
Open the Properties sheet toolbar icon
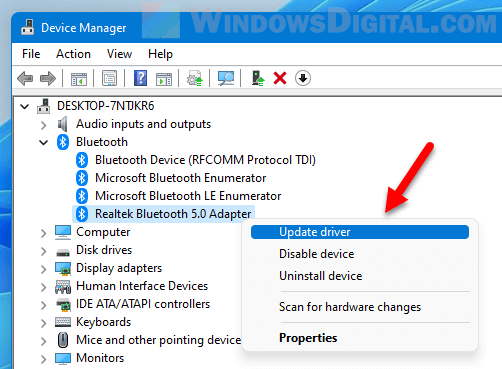[x=109, y=78]
